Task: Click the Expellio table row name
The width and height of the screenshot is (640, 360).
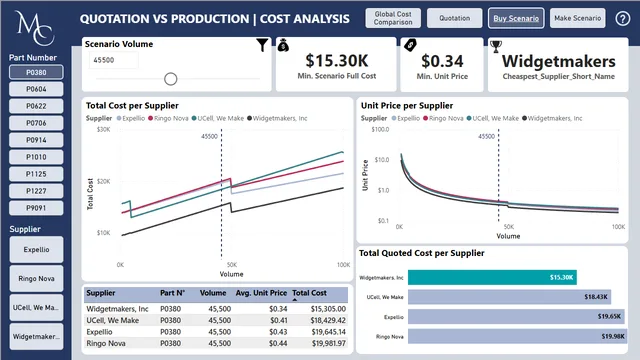Action: click(x=99, y=332)
